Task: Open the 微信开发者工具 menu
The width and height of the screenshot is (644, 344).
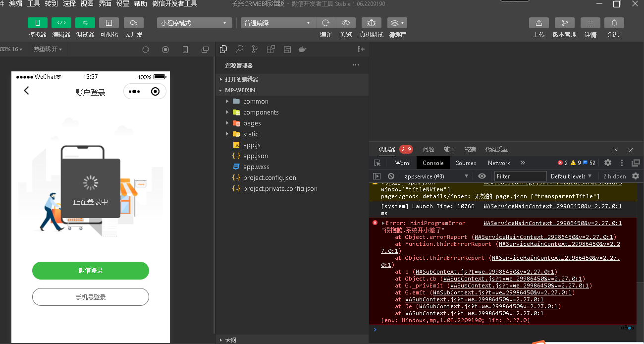Action: pyautogui.click(x=175, y=3)
